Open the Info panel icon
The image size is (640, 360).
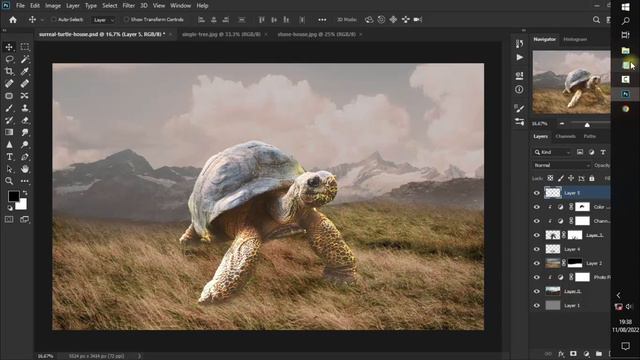coord(519,89)
